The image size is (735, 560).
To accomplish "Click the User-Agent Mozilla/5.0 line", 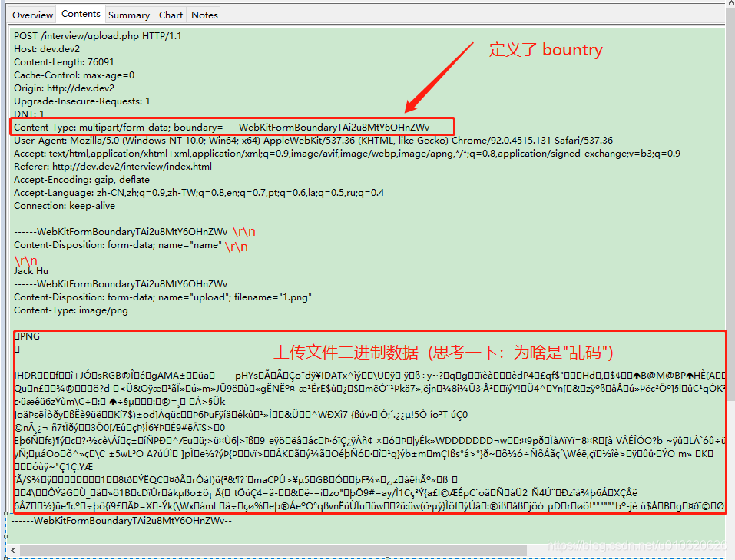I will 313,141.
